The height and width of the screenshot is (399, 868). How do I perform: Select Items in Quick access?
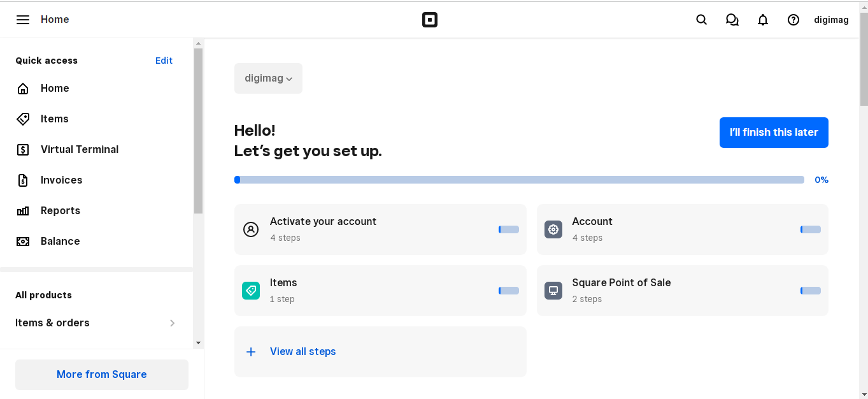(x=54, y=119)
